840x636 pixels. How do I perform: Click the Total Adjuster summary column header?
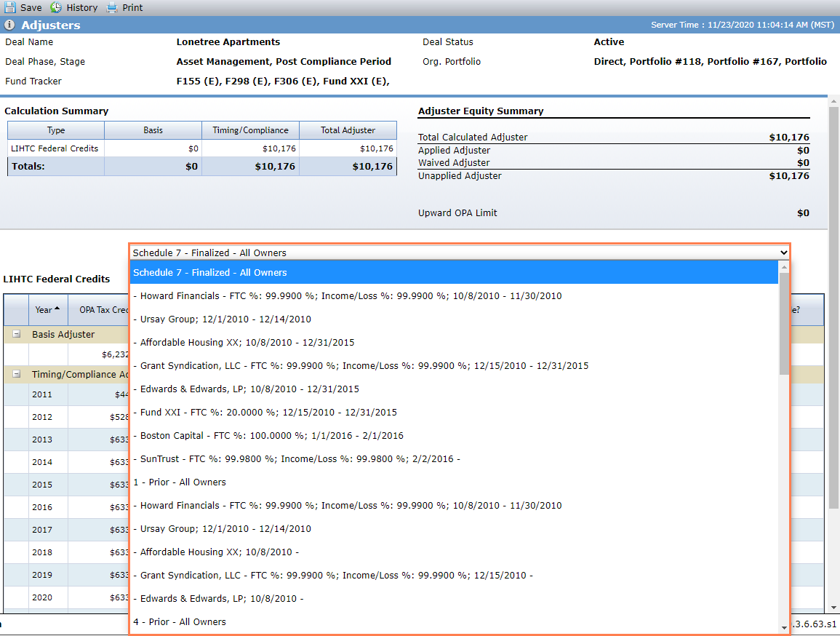(348, 130)
